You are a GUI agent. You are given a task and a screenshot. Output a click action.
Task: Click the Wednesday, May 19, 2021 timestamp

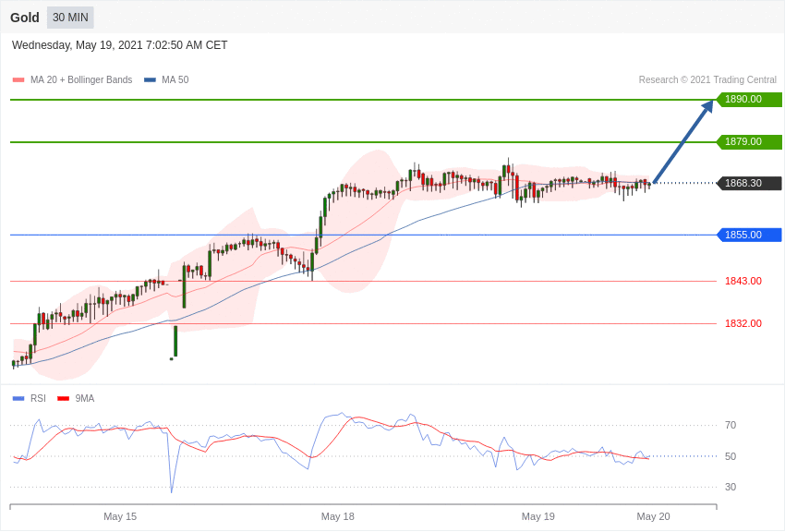pos(120,45)
